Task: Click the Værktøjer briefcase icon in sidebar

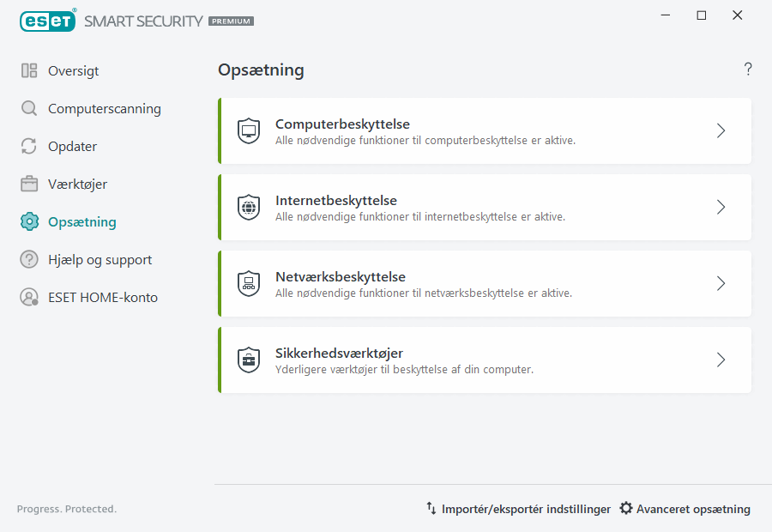Action: [28, 184]
